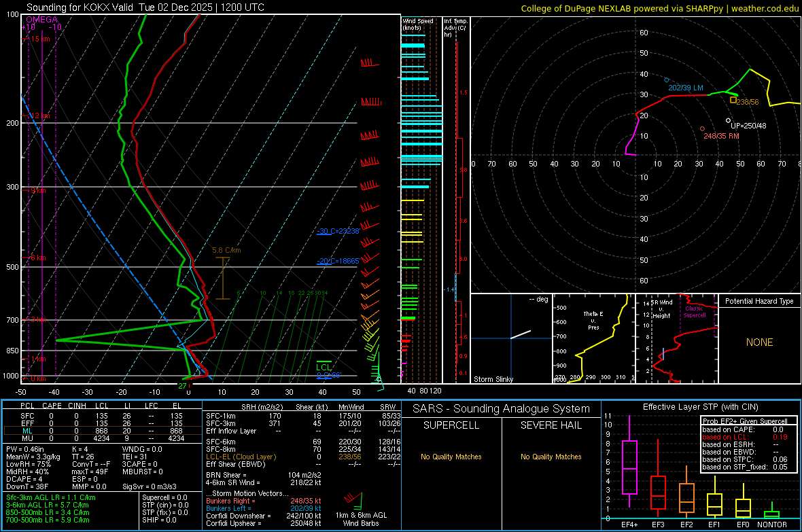The width and height of the screenshot is (802, 532).
Task: Click the SARS - Sounding Analogue System title
Action: [x=501, y=408]
